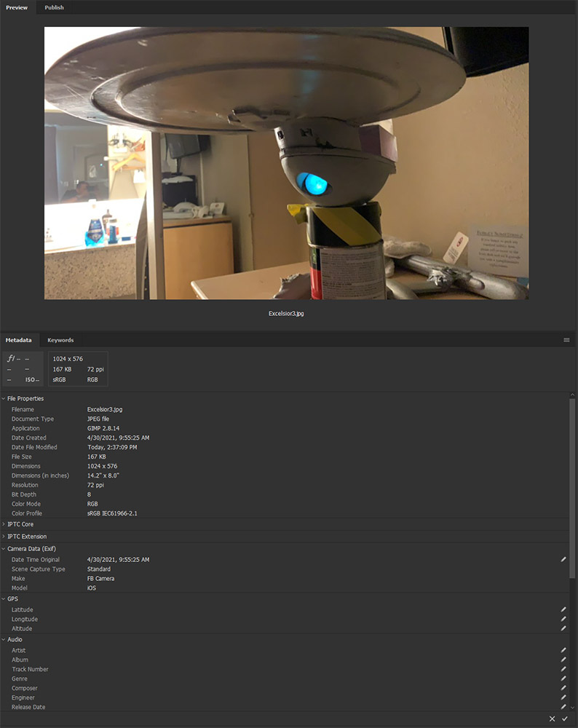The image size is (578, 728).
Task: Click Color Profile value sRGB IEC61966-2.1
Action: (x=112, y=513)
